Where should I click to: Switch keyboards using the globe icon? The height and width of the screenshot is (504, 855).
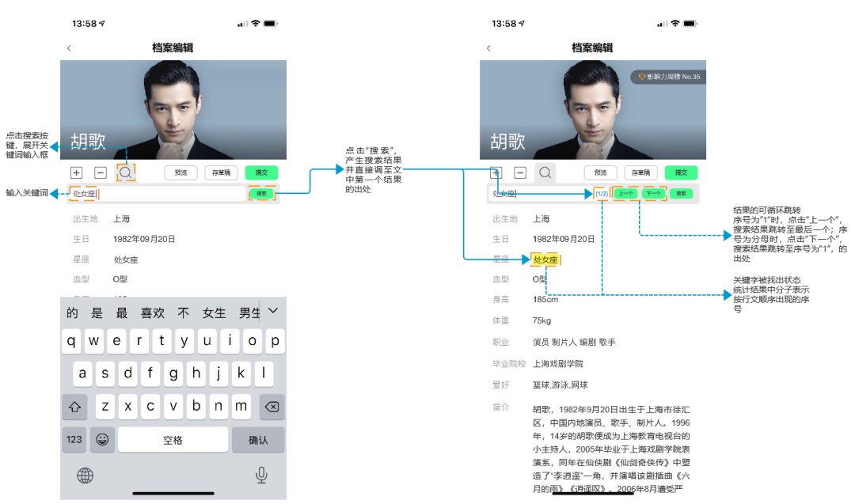click(85, 475)
